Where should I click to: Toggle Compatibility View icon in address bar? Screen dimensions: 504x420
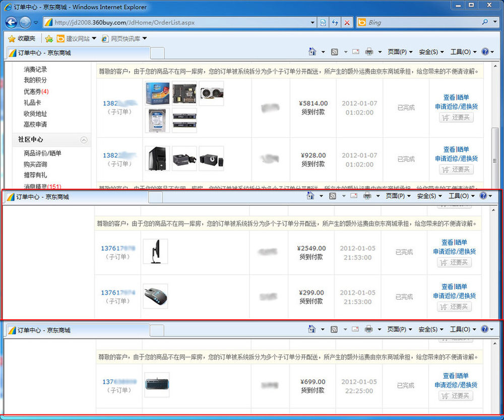click(324, 23)
